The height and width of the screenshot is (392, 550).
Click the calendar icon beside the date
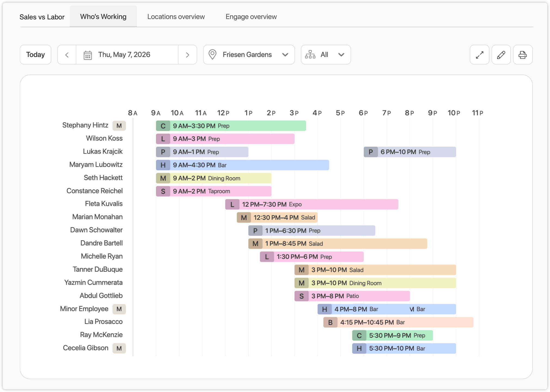tap(88, 55)
